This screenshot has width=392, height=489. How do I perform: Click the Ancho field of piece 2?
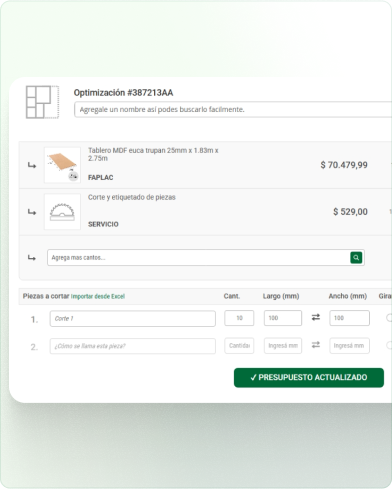pyautogui.click(x=349, y=346)
